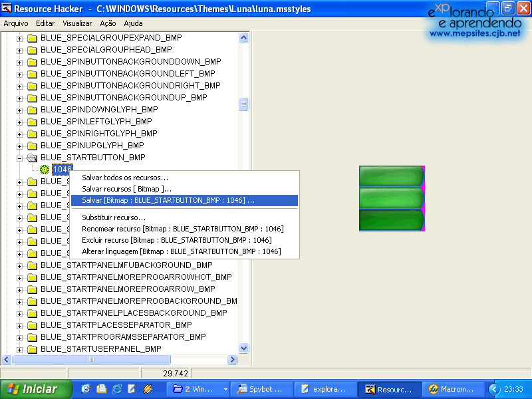Screen dimensions: 532x399
Task: Choose Salvar [Bitmap : BLUE_STARTBUTTON_BMP : 1046]
Action: pyautogui.click(x=185, y=201)
